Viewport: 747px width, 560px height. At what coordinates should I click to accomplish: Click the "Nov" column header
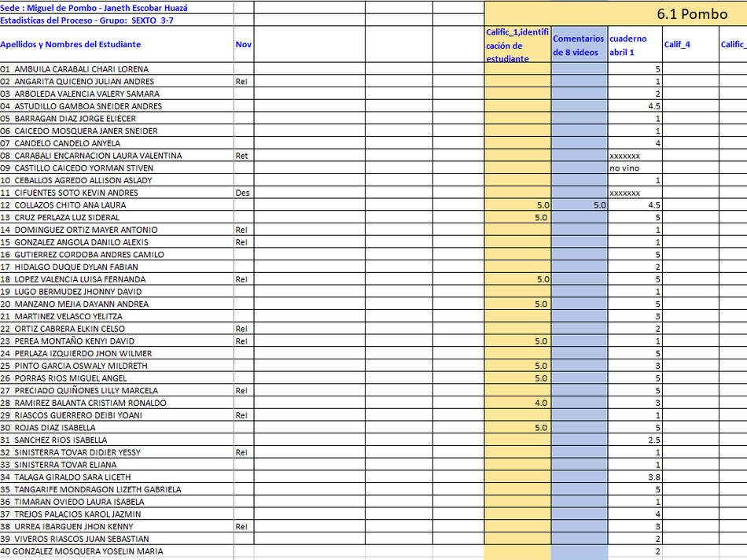pyautogui.click(x=244, y=45)
